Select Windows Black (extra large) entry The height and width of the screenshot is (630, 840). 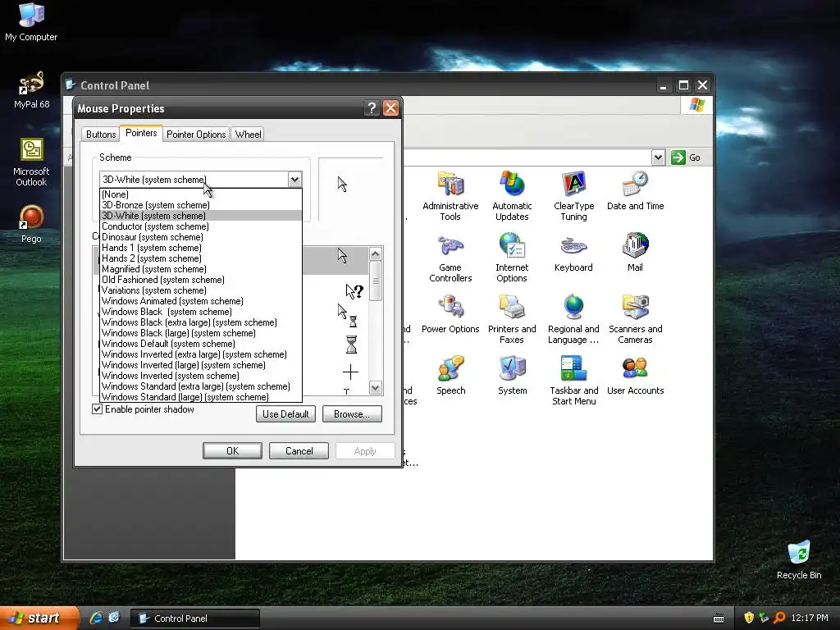coord(201,322)
